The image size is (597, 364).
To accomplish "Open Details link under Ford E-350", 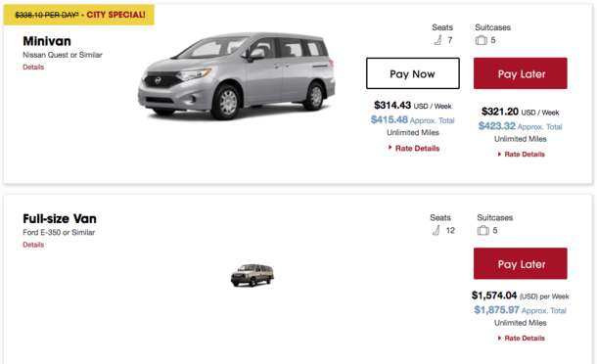I will (33, 245).
